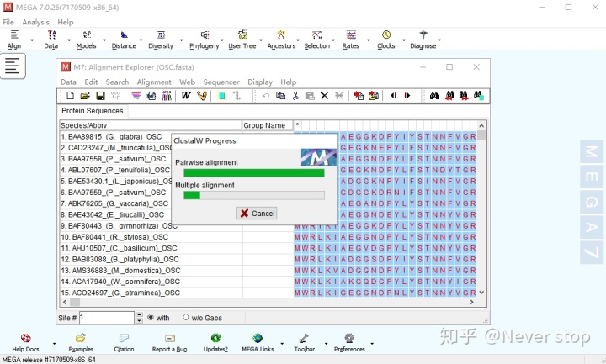Open the Toolbar wrench settings
Image resolution: width=606 pixels, height=364 pixels.
[304, 342]
